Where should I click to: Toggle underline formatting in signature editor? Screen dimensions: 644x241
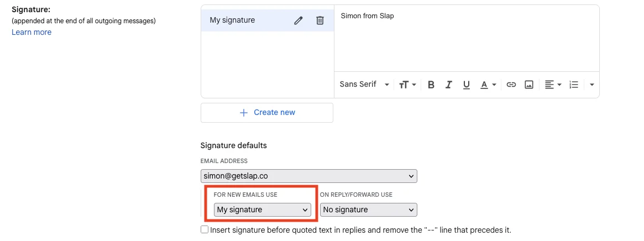point(467,85)
